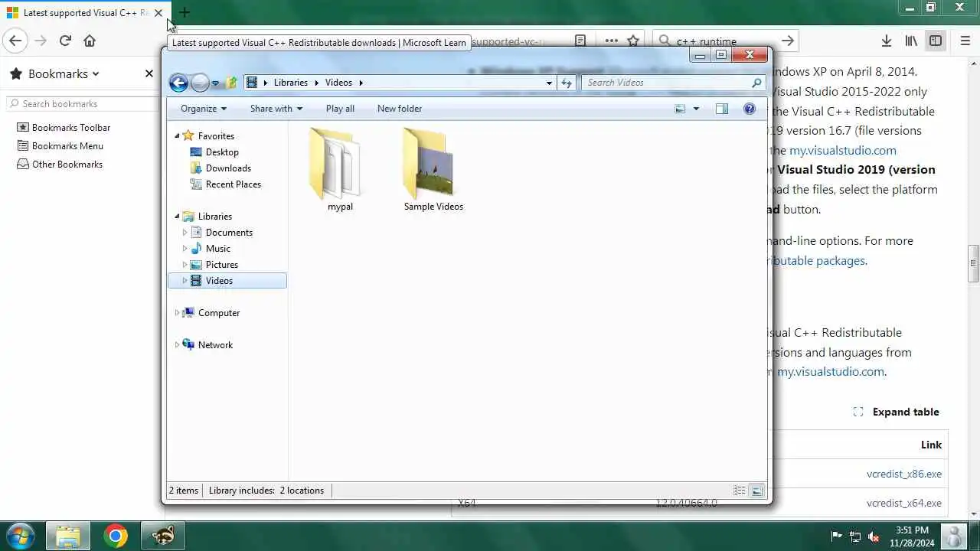Click the magnifier icon in Search Videos
980x551 pixels.
pyautogui.click(x=756, y=83)
